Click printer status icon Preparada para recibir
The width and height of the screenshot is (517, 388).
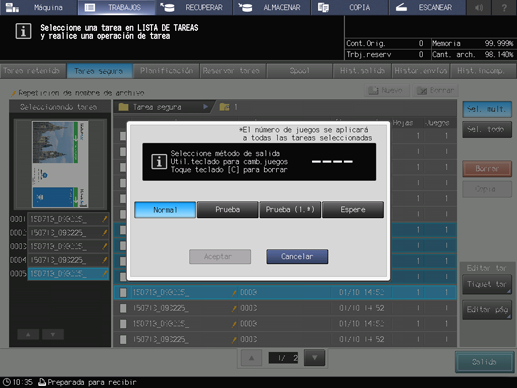tap(42, 382)
